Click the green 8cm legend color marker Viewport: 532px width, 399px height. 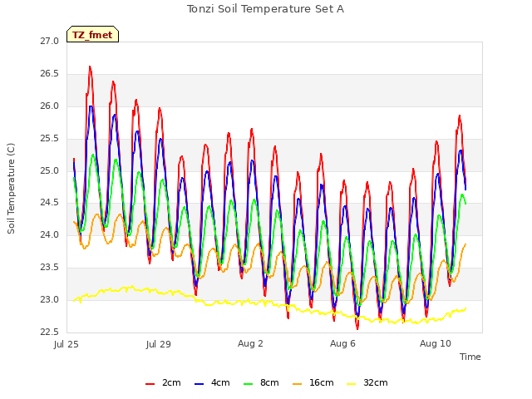(249, 384)
